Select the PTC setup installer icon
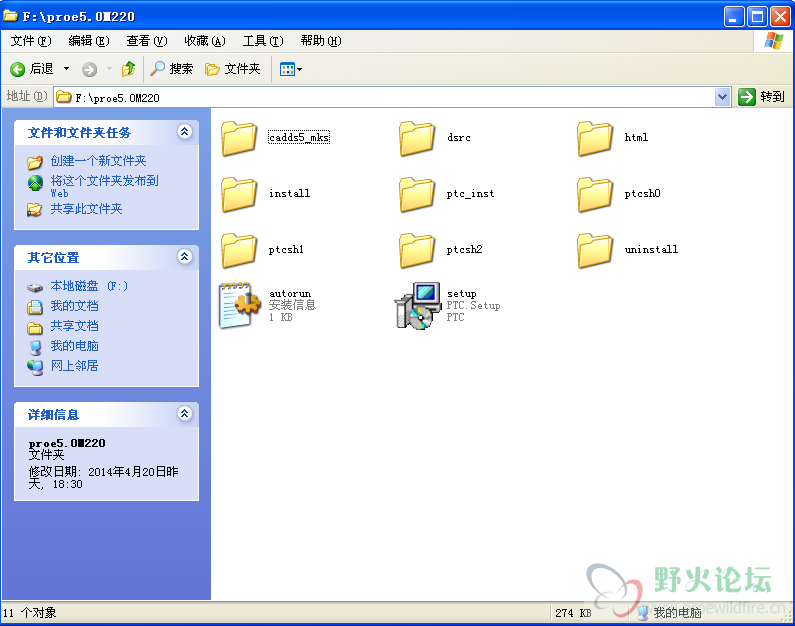The width and height of the screenshot is (795, 626). 418,306
